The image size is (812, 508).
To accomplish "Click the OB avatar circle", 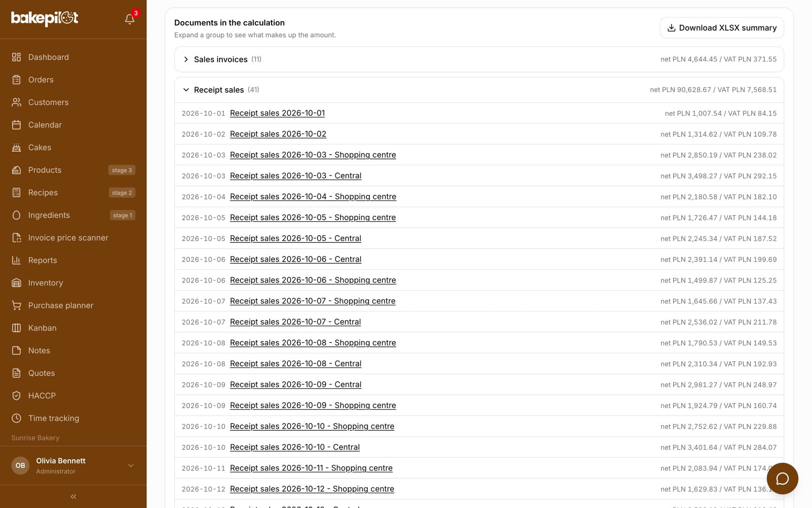I will (20, 466).
